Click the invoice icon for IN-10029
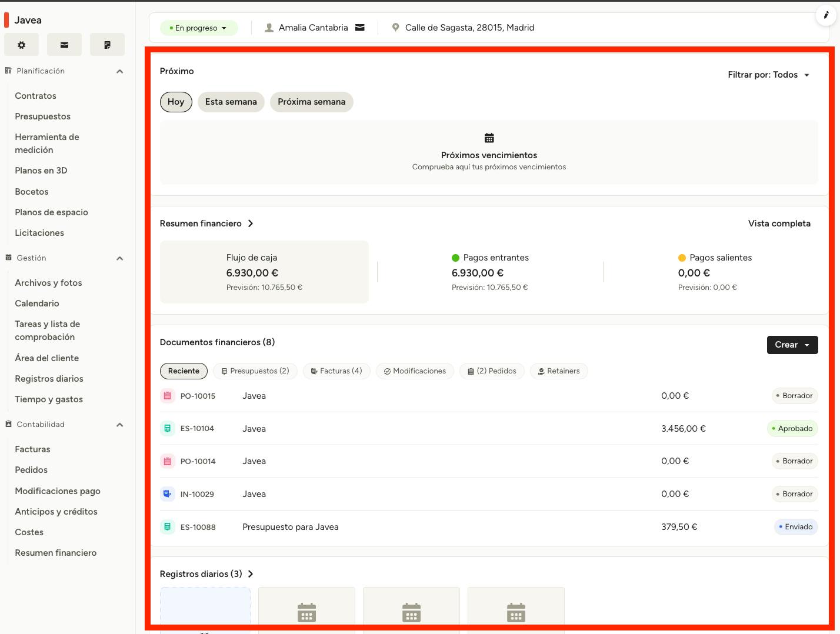Screen dimensions: 840x634 click(168, 494)
